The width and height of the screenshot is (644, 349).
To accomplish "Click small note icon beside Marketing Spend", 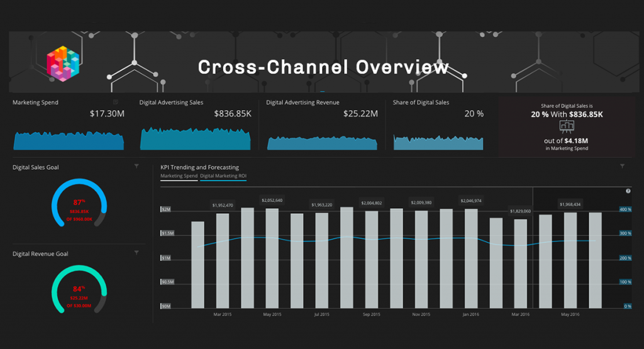I will [116, 102].
